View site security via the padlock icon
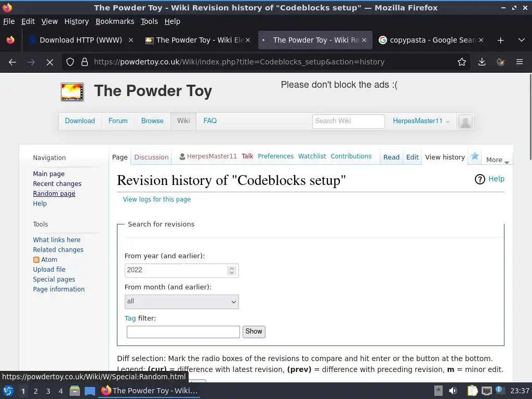Screen dimensions: 532x399 tap(85, 62)
